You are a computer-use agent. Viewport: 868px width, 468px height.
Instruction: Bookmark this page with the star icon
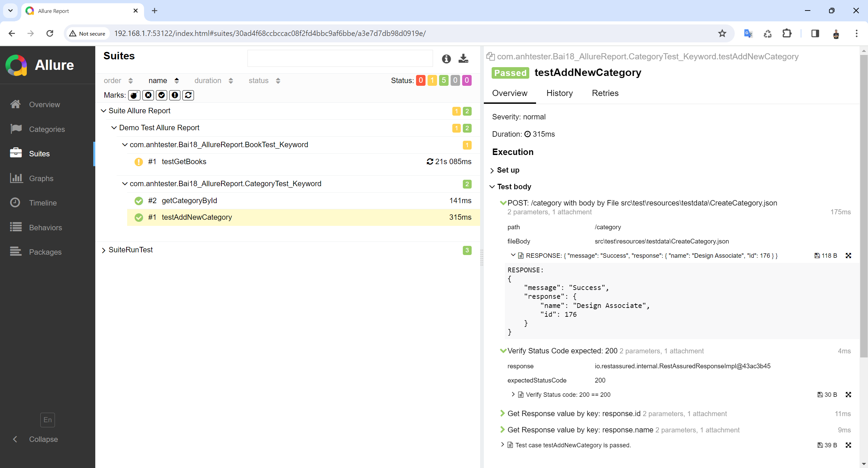click(722, 33)
